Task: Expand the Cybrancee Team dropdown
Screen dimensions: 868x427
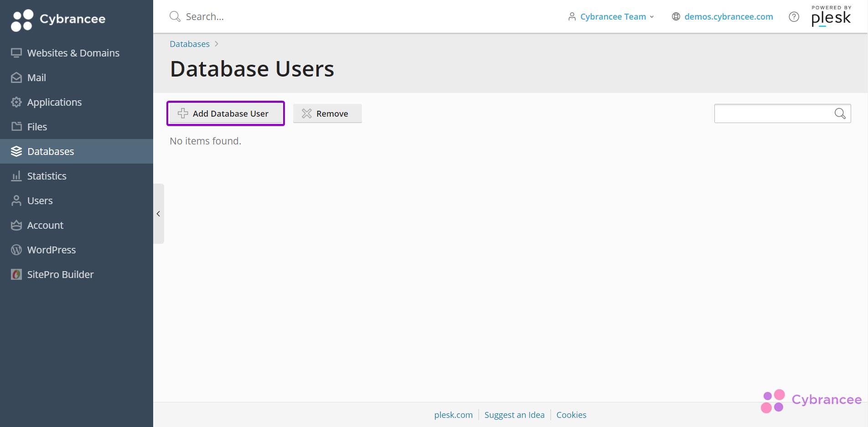Action: coord(613,16)
